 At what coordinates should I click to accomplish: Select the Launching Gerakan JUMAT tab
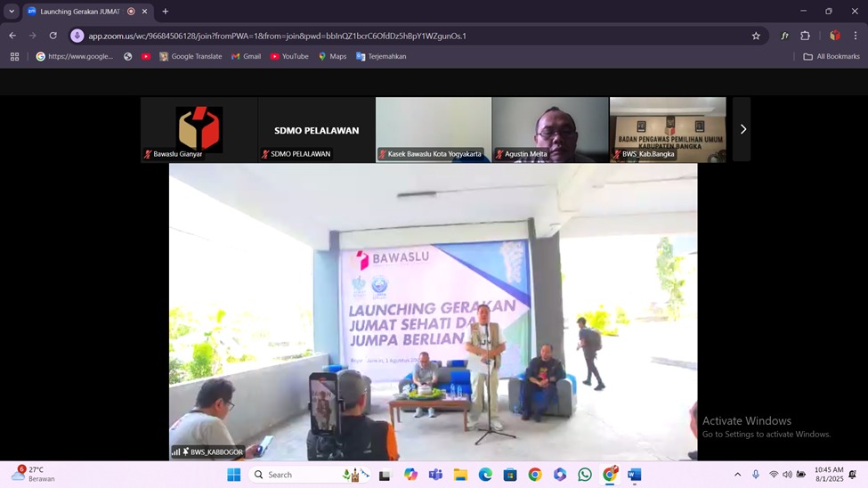point(87,11)
